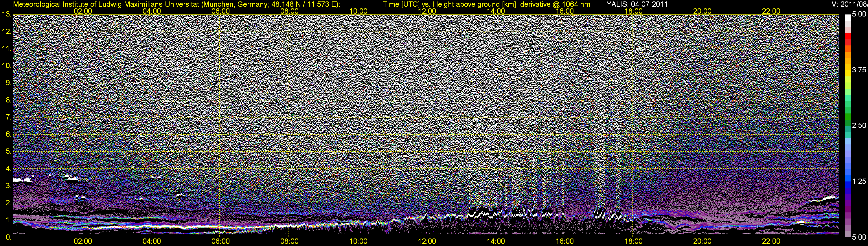Click the 1 km height axis label
Image resolution: width=868 pixels, height=246 pixels.
(x=8, y=220)
